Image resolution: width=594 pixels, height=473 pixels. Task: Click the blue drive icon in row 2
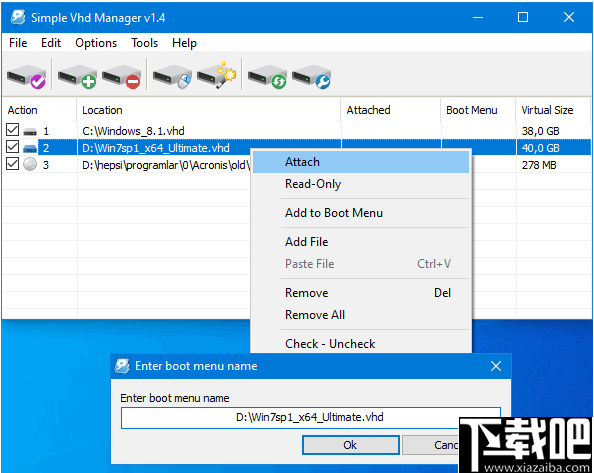click(x=30, y=148)
